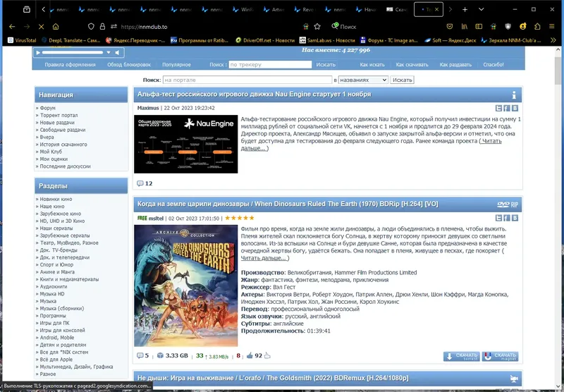The width and height of the screenshot is (564, 392).
Task: Click the СКАЧАТЬ magnet button
Action: (x=501, y=357)
